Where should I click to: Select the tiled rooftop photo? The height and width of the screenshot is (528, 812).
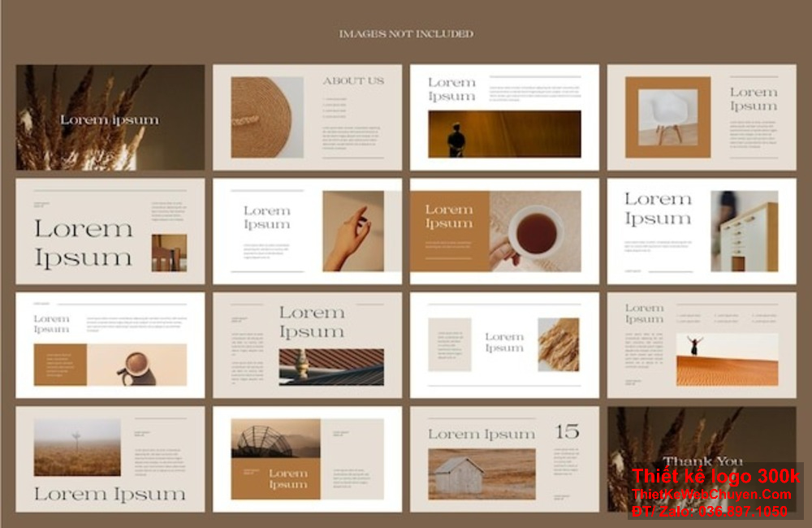331,366
